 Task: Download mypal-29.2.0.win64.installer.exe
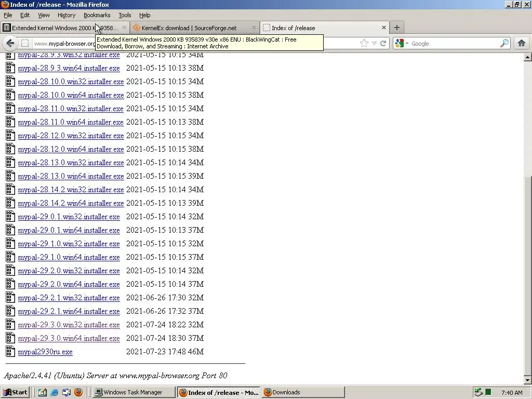(69, 284)
